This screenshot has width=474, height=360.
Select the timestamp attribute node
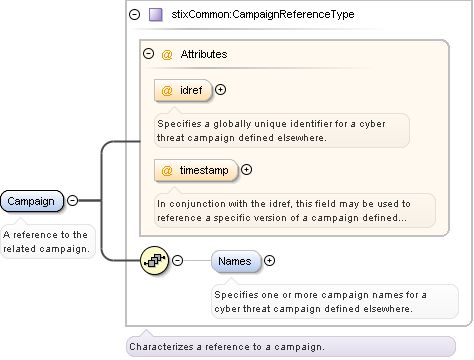(x=196, y=170)
